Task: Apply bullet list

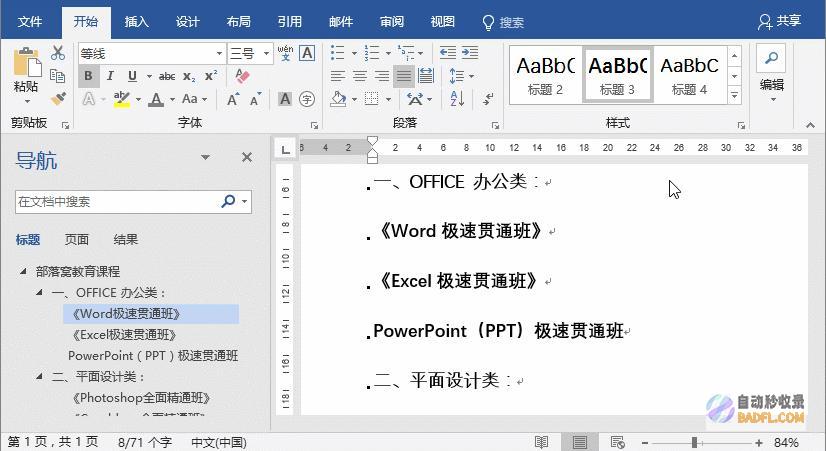Action: pos(337,53)
